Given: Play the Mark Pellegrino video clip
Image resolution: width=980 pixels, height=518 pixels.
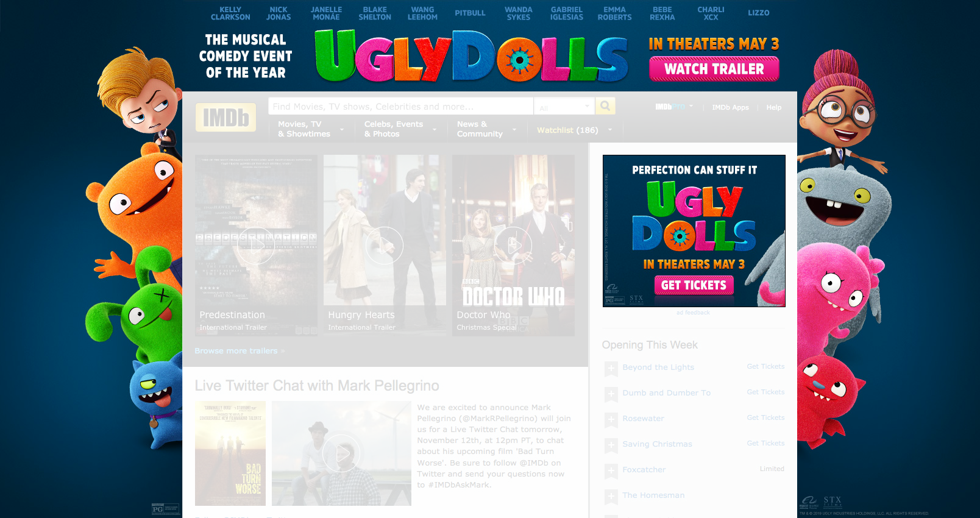Looking at the screenshot, I should point(341,453).
